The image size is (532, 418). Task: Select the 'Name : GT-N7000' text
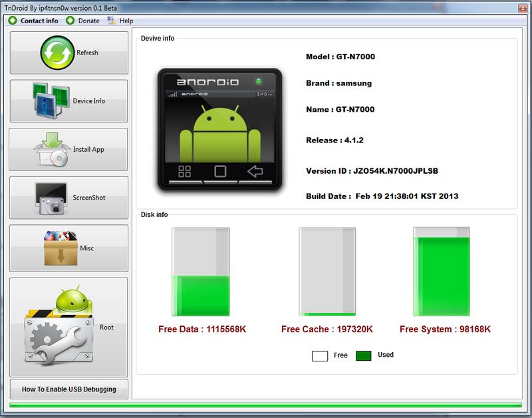click(340, 109)
